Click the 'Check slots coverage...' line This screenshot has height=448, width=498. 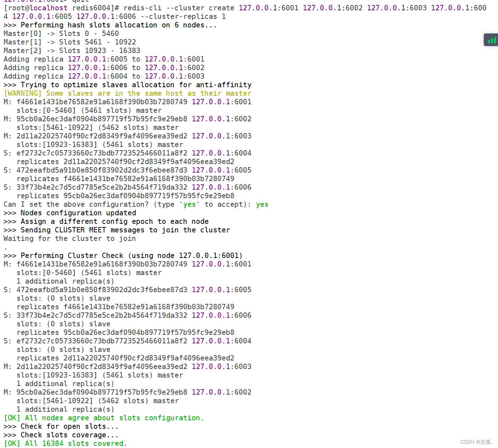[x=61, y=435]
